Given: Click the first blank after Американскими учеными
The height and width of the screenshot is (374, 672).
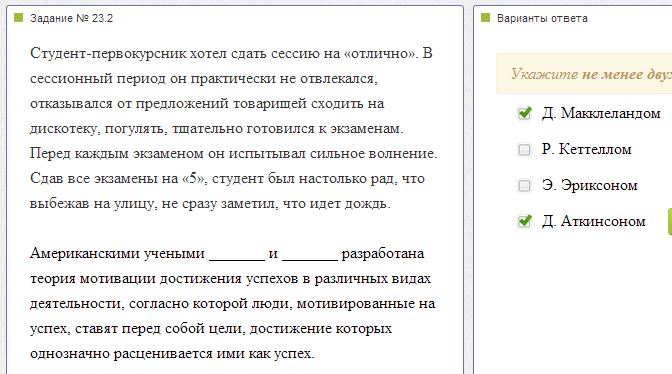Looking at the screenshot, I should (237, 254).
